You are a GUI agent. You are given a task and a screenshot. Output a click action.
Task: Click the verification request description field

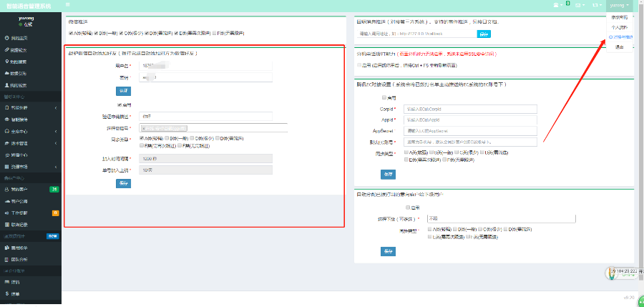(x=205, y=117)
